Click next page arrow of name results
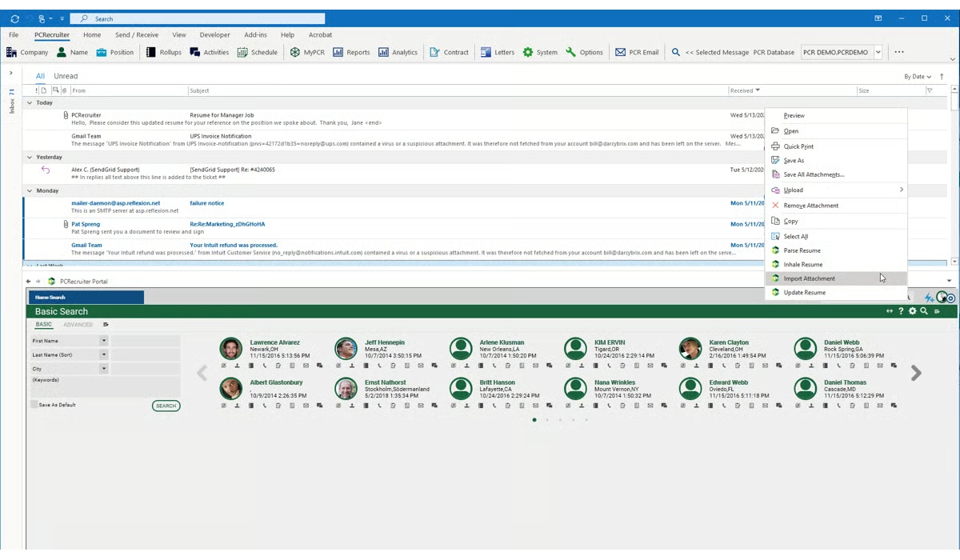 [916, 373]
